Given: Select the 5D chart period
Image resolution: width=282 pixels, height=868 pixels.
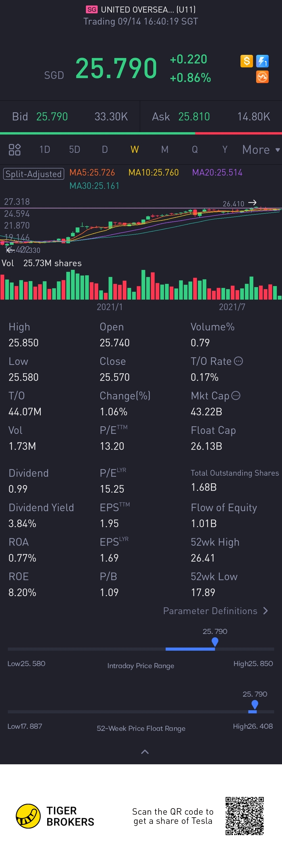Looking at the screenshot, I should pyautogui.click(x=74, y=149).
